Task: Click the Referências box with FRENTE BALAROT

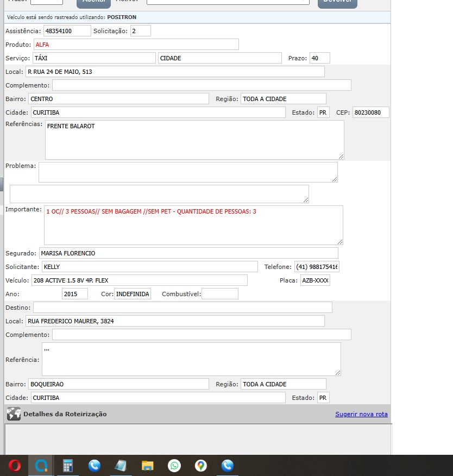Action: 194,140
